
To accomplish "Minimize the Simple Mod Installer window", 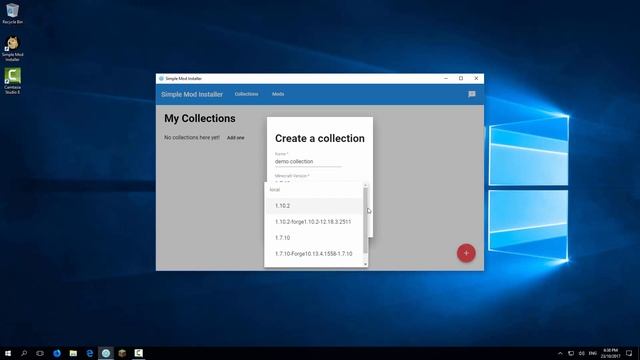I will click(446, 78).
